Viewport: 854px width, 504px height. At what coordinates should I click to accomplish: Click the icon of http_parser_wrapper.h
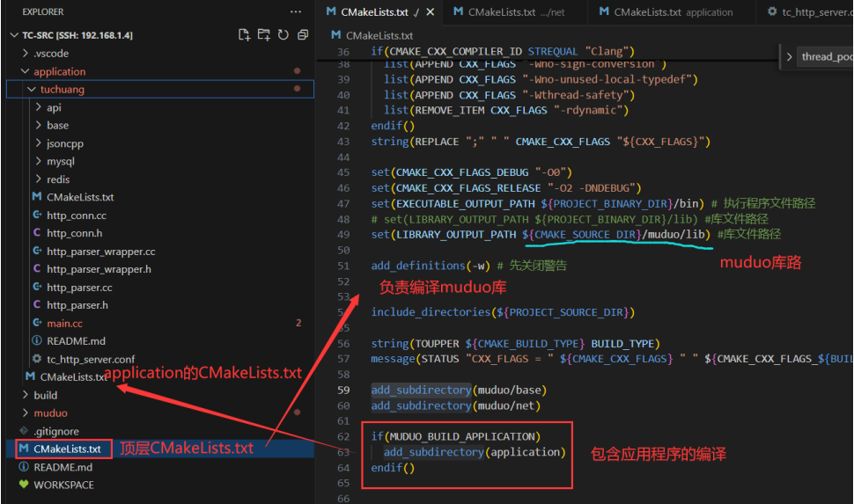36,268
